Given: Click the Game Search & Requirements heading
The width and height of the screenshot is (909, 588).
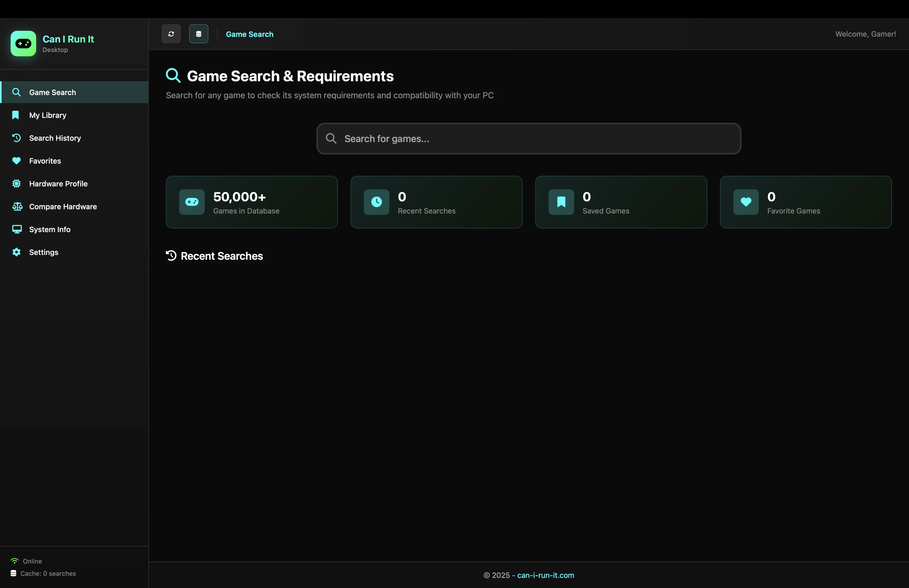Looking at the screenshot, I should click(290, 76).
